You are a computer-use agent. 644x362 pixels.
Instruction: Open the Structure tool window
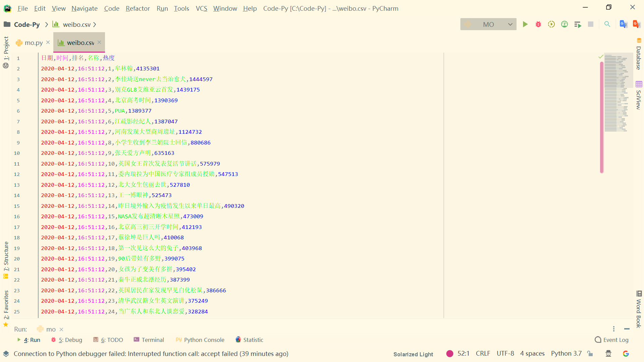(x=6, y=260)
